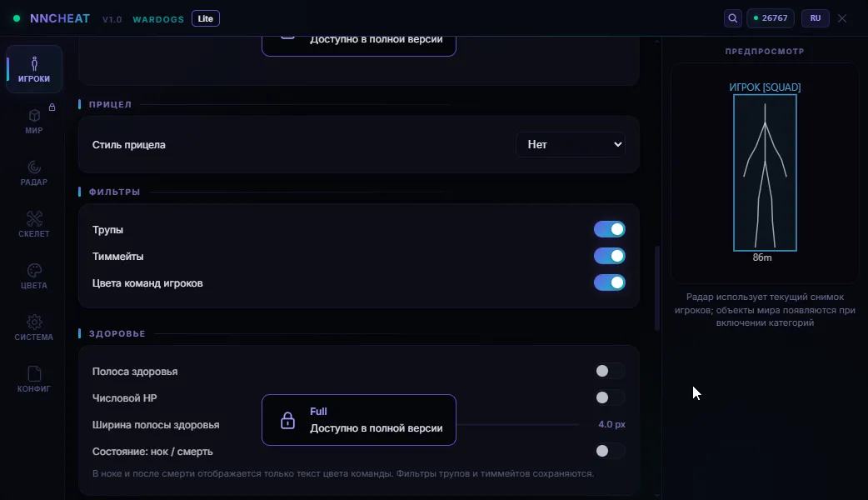This screenshot has height=500, width=868.
Task: Click the 26767 counter badge
Action: coord(771,18)
